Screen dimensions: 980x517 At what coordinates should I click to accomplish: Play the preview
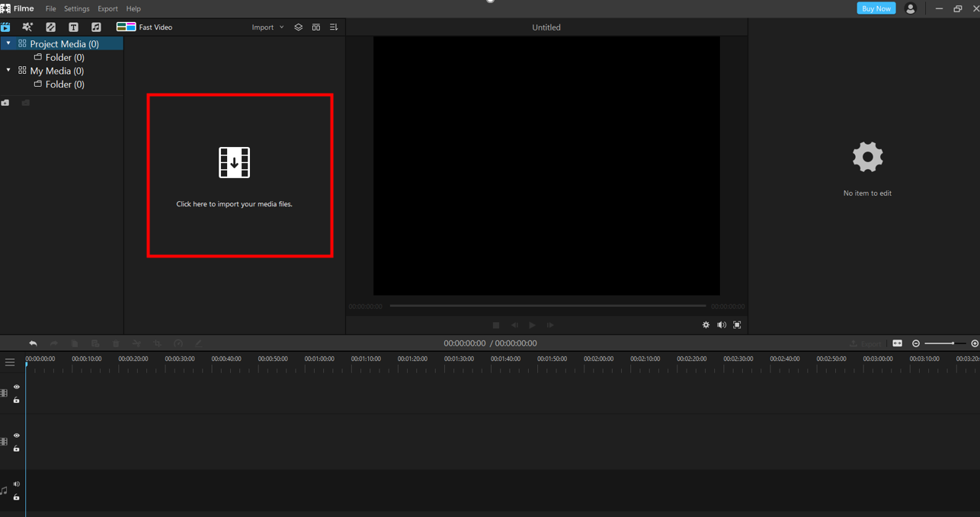(532, 325)
